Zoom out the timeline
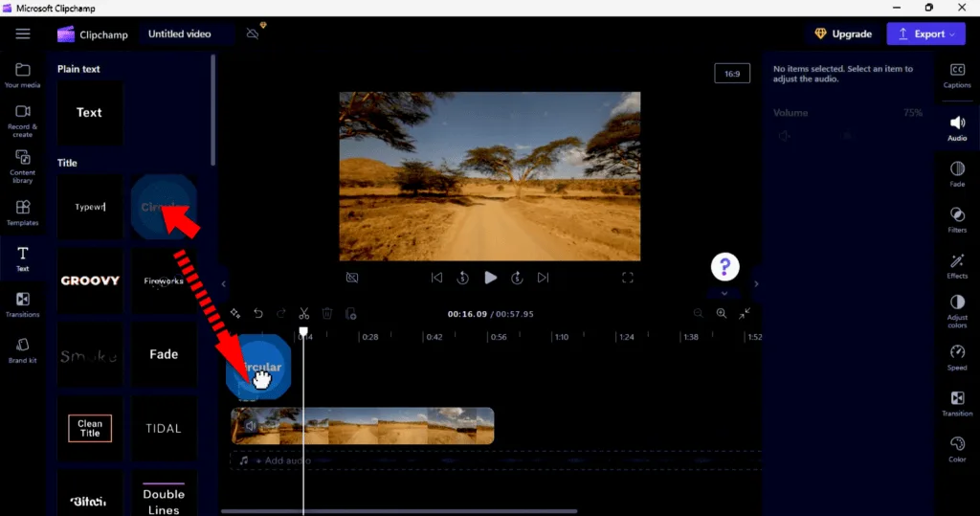 (x=698, y=313)
